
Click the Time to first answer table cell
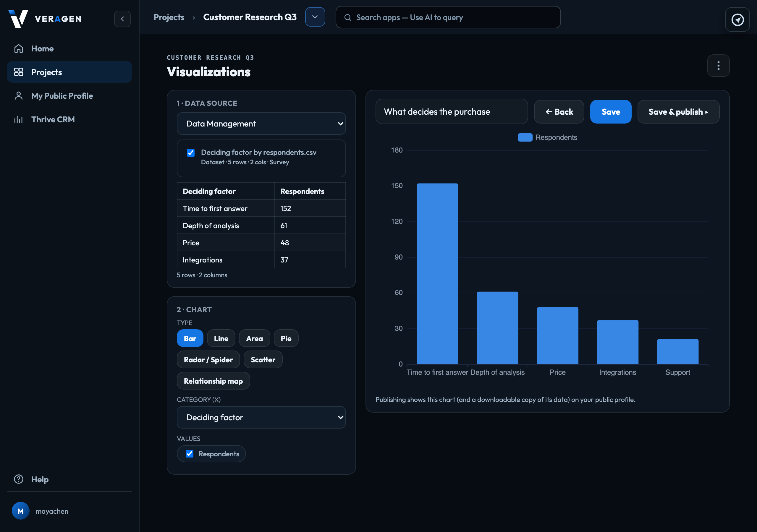[226, 208]
